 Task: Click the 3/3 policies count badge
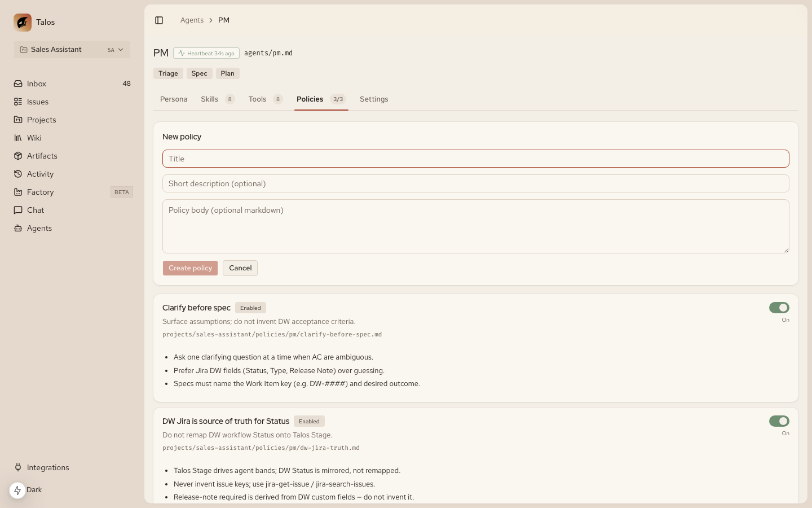click(x=338, y=99)
